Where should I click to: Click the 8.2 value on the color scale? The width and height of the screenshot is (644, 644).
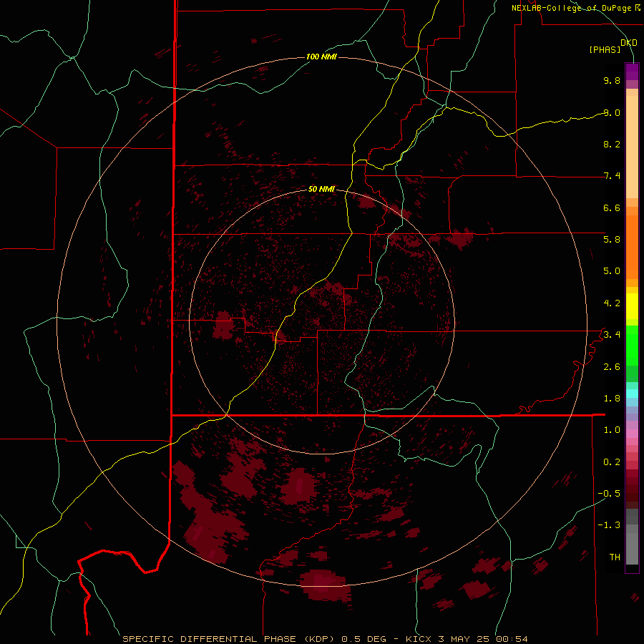coord(612,144)
